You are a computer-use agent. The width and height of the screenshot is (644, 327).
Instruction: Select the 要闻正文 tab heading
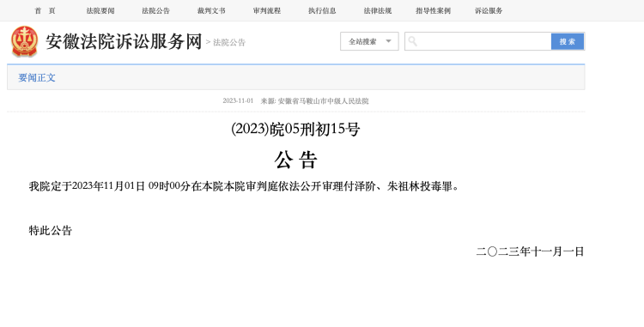[x=37, y=77]
